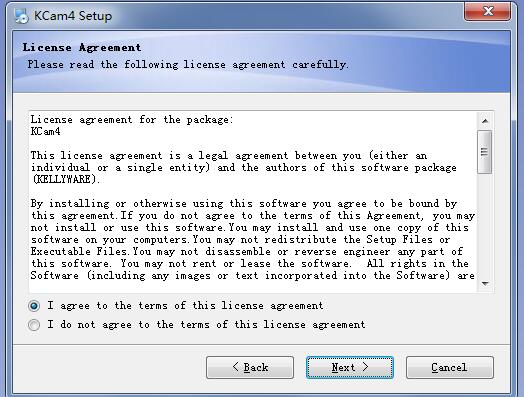Go back with the Back button
Image resolution: width=524 pixels, height=397 pixels.
250,368
